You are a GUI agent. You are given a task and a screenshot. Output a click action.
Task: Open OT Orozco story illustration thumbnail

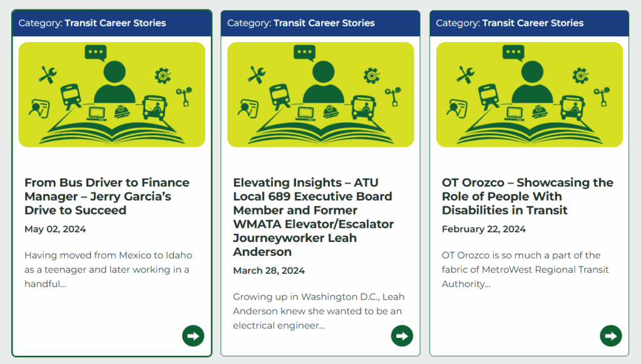pyautogui.click(x=530, y=94)
